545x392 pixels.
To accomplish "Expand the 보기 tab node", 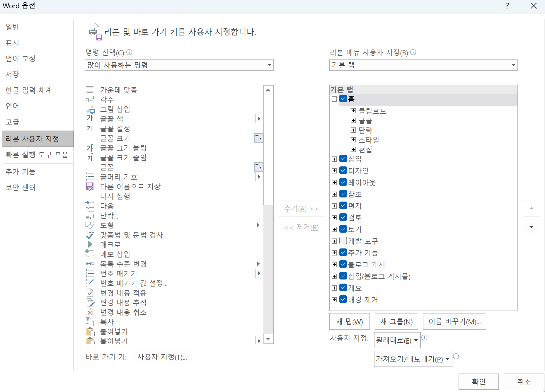I will pyautogui.click(x=334, y=229).
